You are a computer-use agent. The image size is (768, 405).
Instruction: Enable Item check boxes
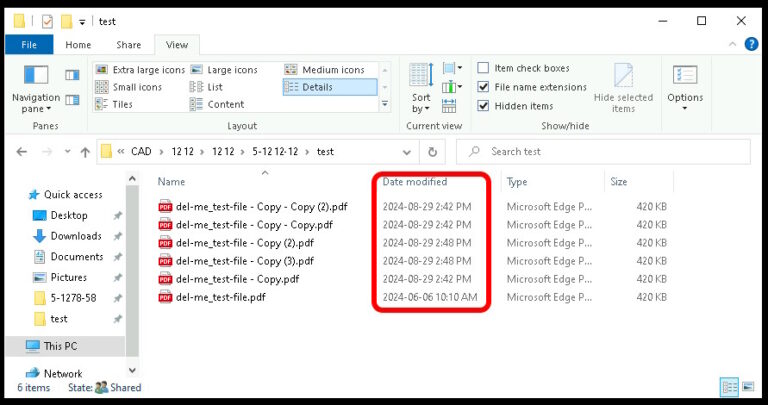484,68
